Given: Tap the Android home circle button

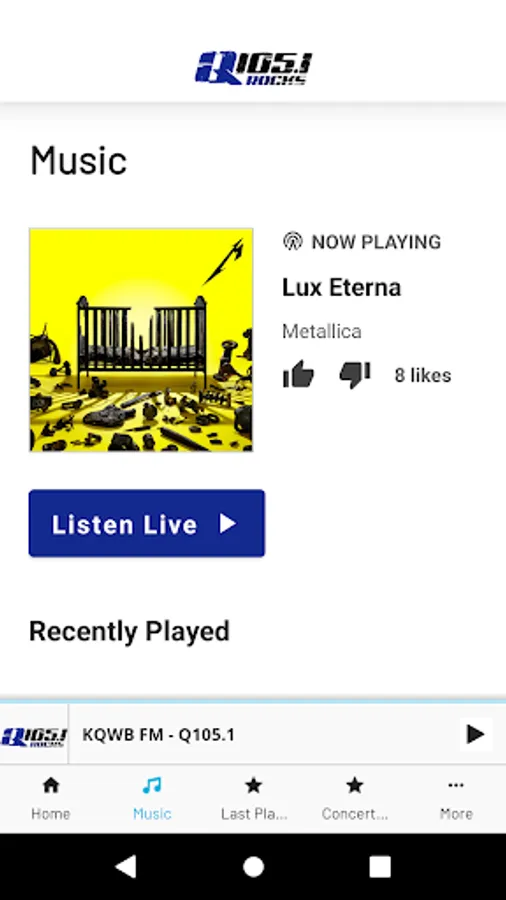Looking at the screenshot, I should point(253,866).
